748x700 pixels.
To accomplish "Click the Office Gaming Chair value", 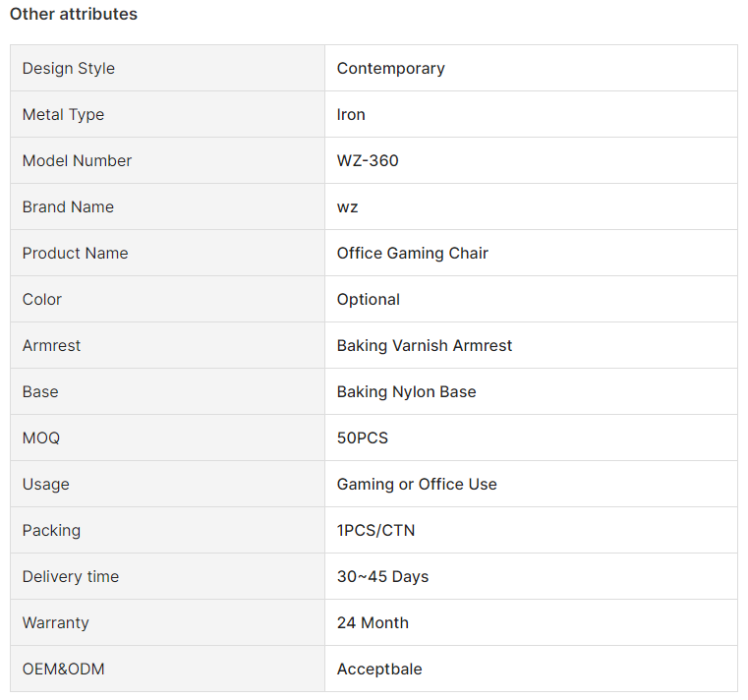I will (412, 253).
